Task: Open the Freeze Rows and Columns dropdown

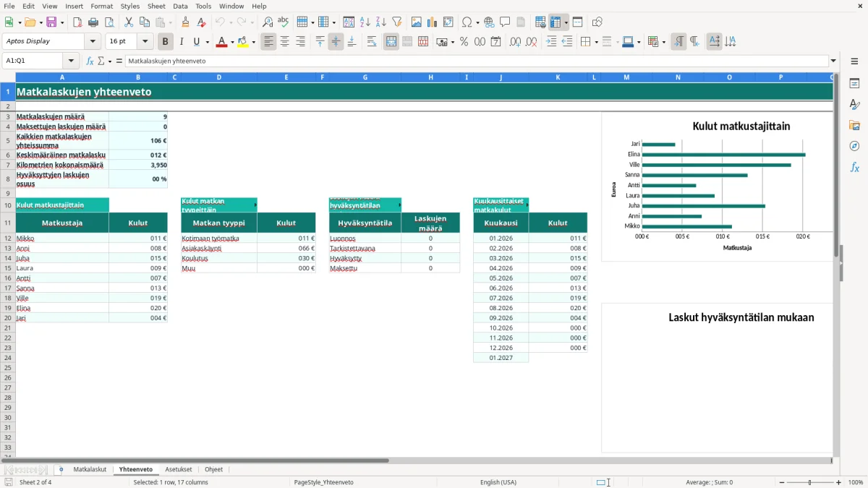Action: coord(566,23)
